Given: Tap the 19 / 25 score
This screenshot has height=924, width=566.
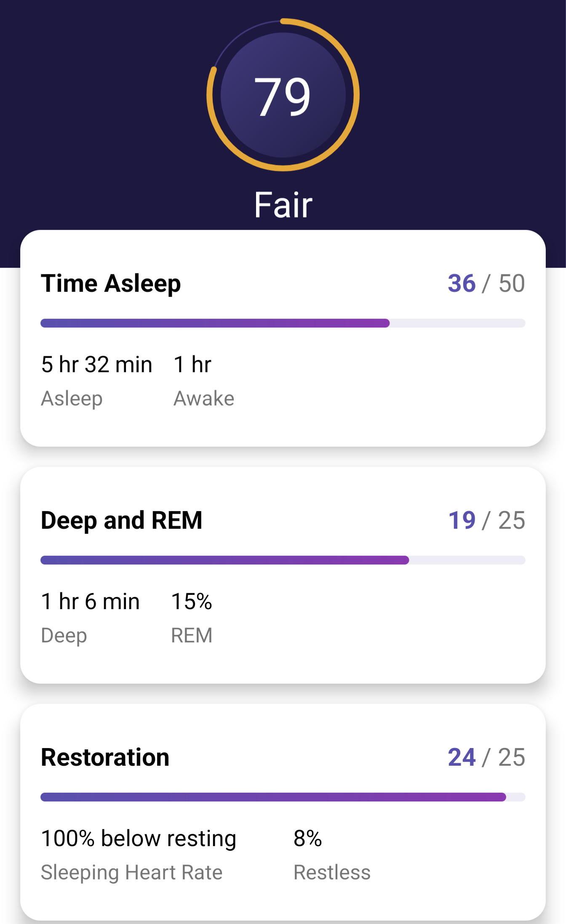Looking at the screenshot, I should (x=486, y=520).
